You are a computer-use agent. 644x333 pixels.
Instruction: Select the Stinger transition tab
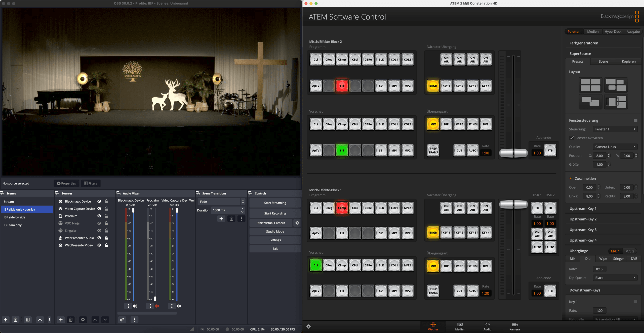618,259
